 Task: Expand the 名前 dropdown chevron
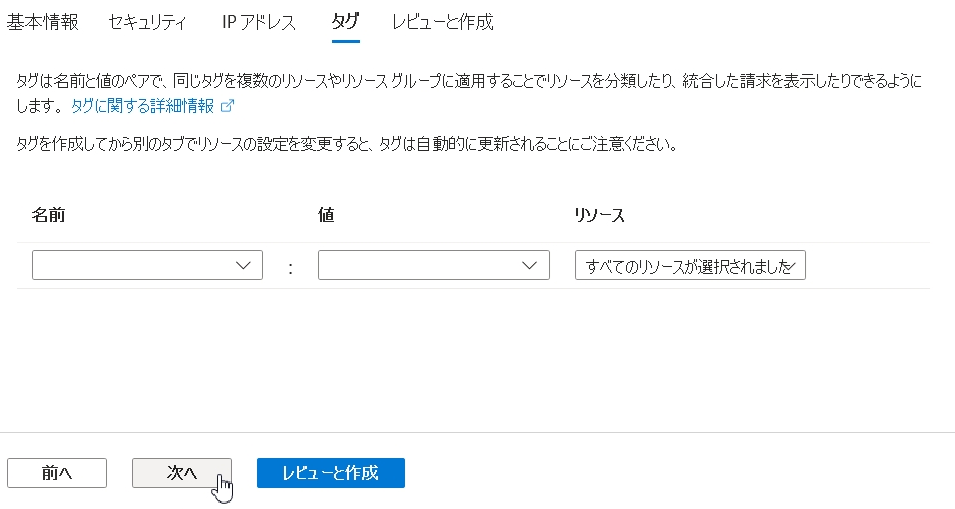(243, 265)
